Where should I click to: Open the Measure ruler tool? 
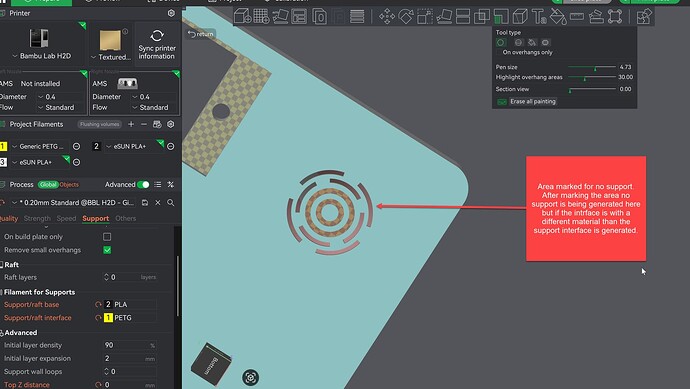(x=576, y=17)
